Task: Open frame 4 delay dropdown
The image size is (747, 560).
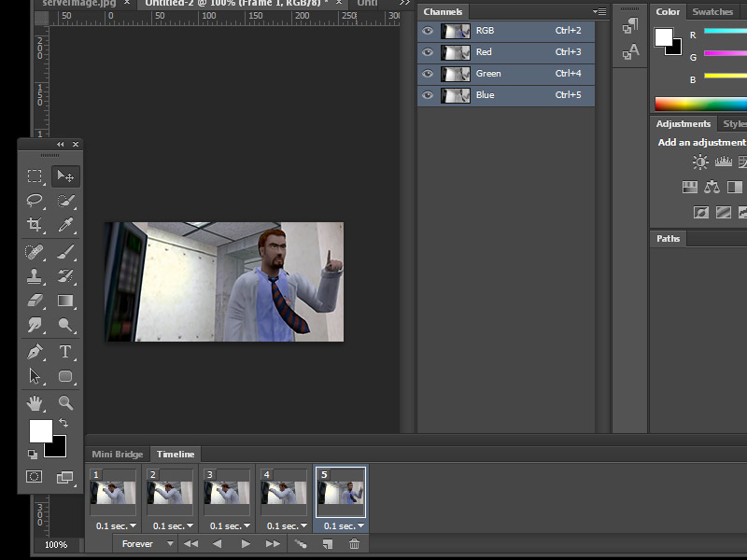Action: 287,526
